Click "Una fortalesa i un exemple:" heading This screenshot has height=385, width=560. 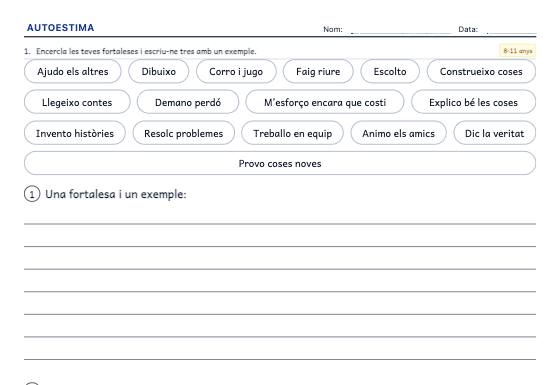click(x=116, y=194)
